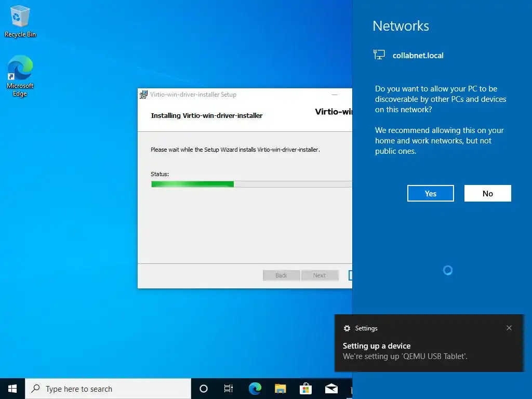This screenshot has width=532, height=399.
Task: Click the 'Installing Virtio-win-driver-installer' heading
Action: pyautogui.click(x=207, y=116)
